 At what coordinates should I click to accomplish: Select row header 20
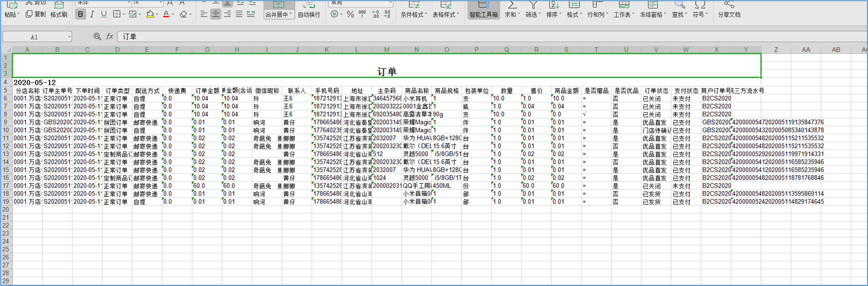[x=6, y=210]
